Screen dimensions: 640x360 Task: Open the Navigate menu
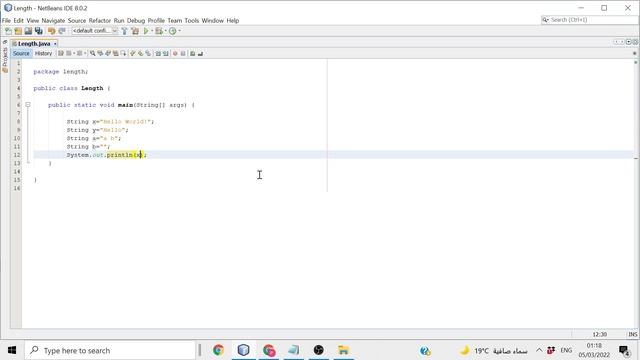(53, 20)
